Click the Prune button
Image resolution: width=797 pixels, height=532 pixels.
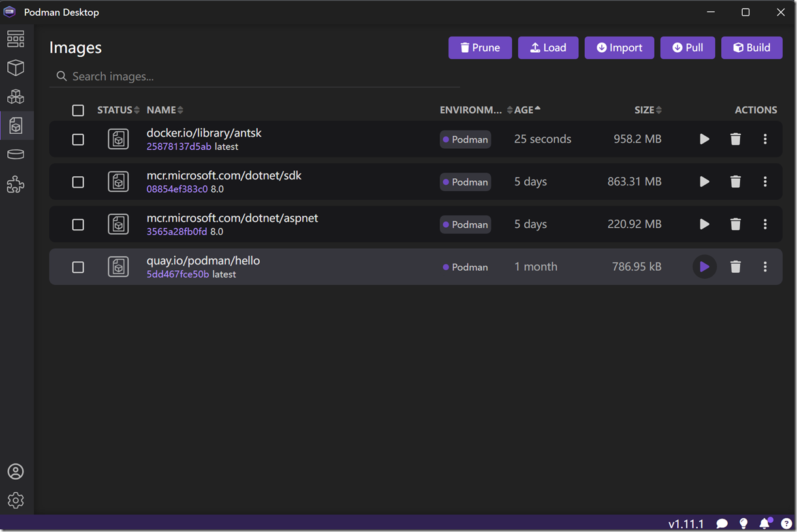click(480, 48)
